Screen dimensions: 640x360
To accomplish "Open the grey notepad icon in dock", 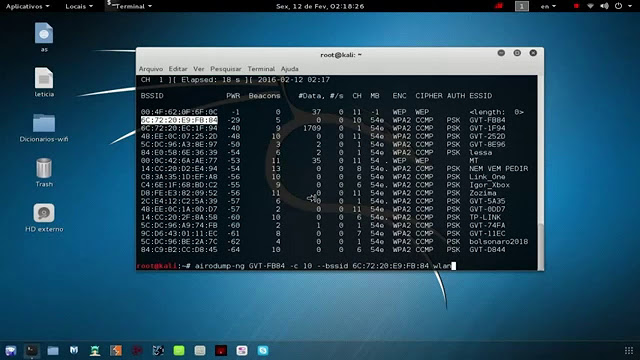I will 200,351.
